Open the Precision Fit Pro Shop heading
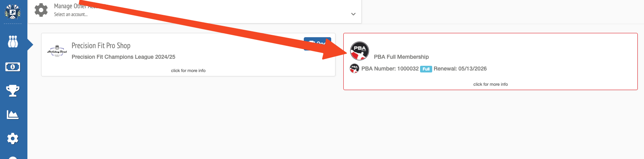This screenshot has width=644, height=159. click(101, 45)
